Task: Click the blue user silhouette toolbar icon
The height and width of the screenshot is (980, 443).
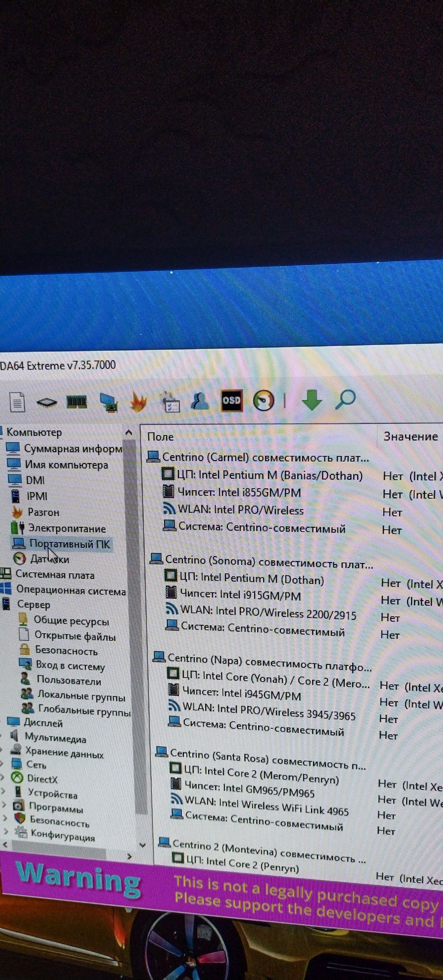Action: tap(200, 401)
